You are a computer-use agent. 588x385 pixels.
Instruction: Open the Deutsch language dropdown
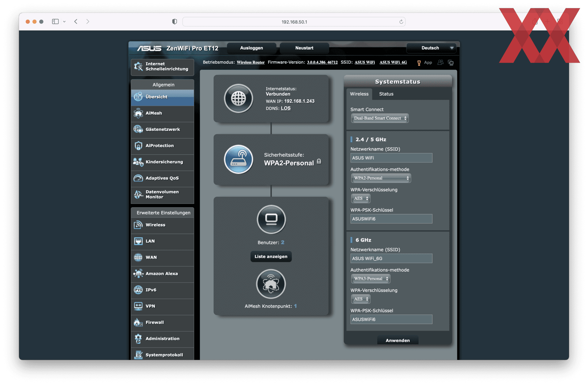click(431, 48)
